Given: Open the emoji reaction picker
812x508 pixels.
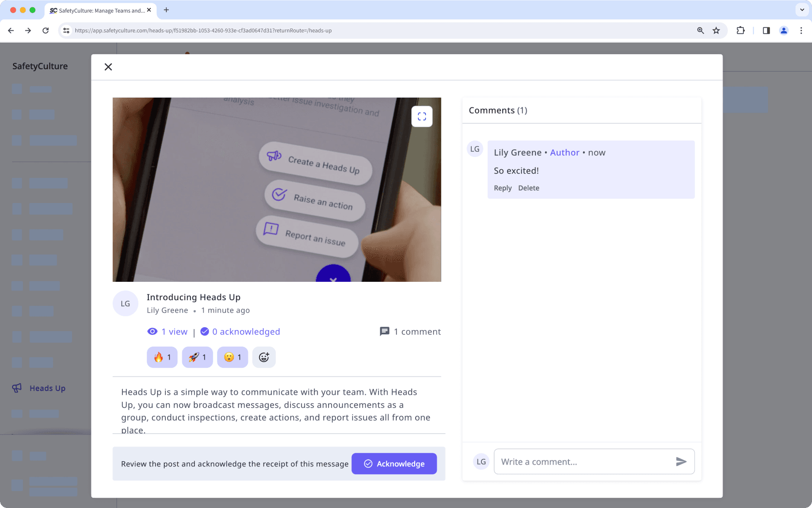Looking at the screenshot, I should click(x=264, y=357).
